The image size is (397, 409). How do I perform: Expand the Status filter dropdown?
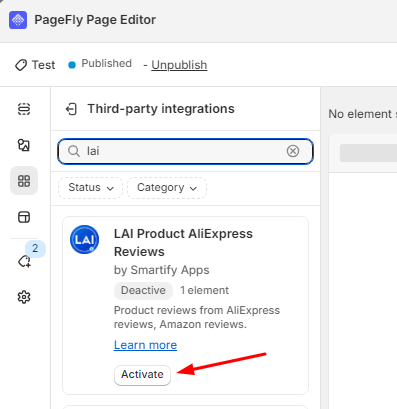91,188
